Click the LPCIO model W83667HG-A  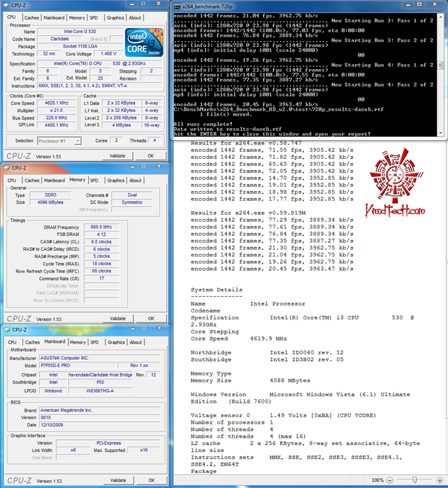tap(100, 391)
